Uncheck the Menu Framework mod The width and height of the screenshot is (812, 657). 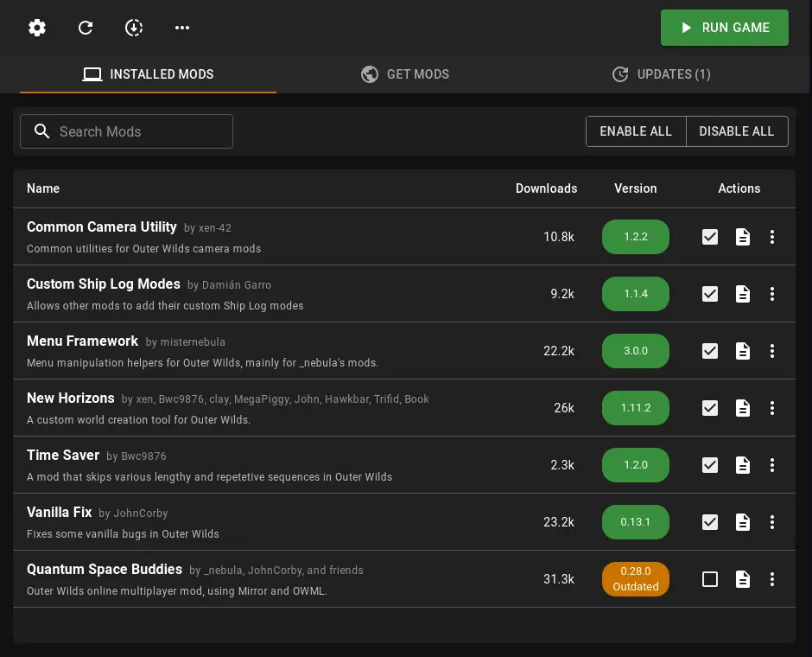pos(710,351)
